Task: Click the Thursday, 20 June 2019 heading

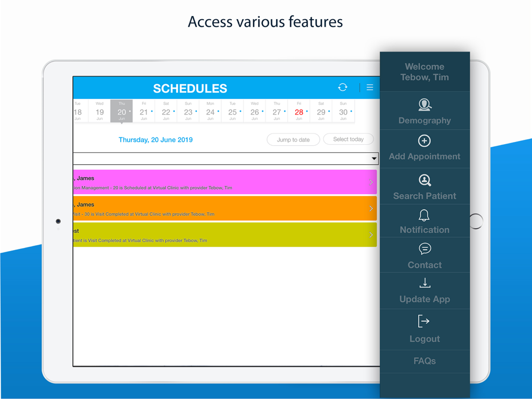Action: tap(155, 140)
